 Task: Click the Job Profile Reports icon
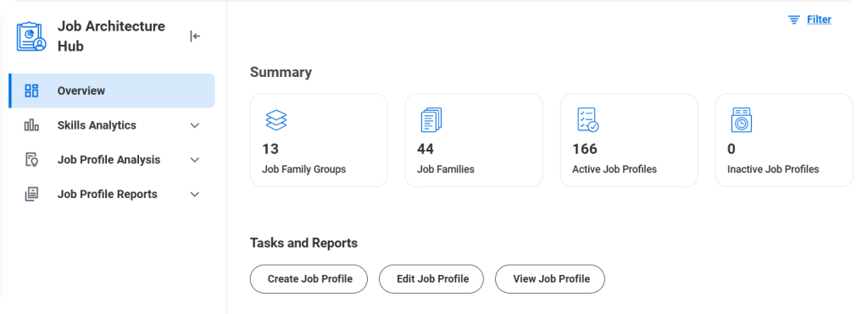pyautogui.click(x=32, y=194)
